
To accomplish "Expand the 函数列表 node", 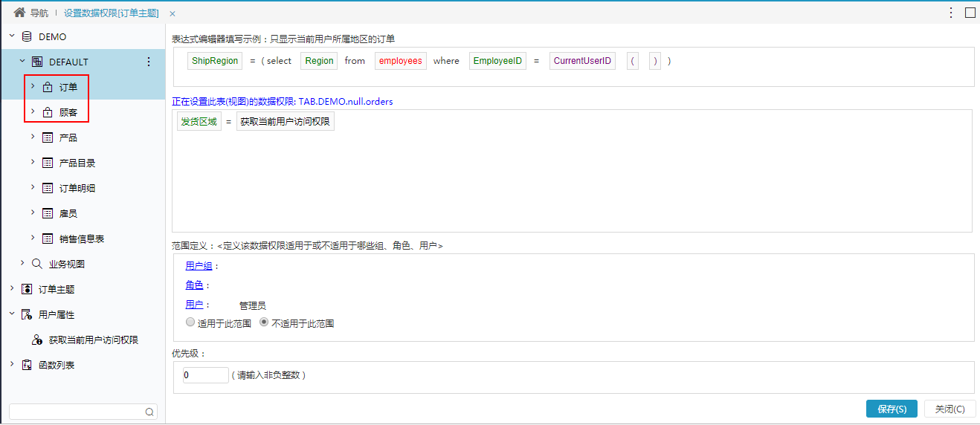I will pyautogui.click(x=12, y=365).
